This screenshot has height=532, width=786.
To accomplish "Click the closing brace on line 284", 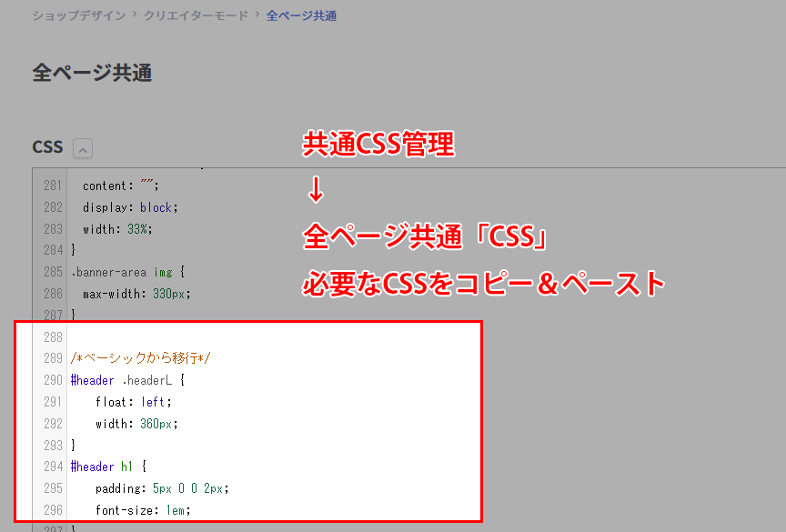I will [x=73, y=250].
